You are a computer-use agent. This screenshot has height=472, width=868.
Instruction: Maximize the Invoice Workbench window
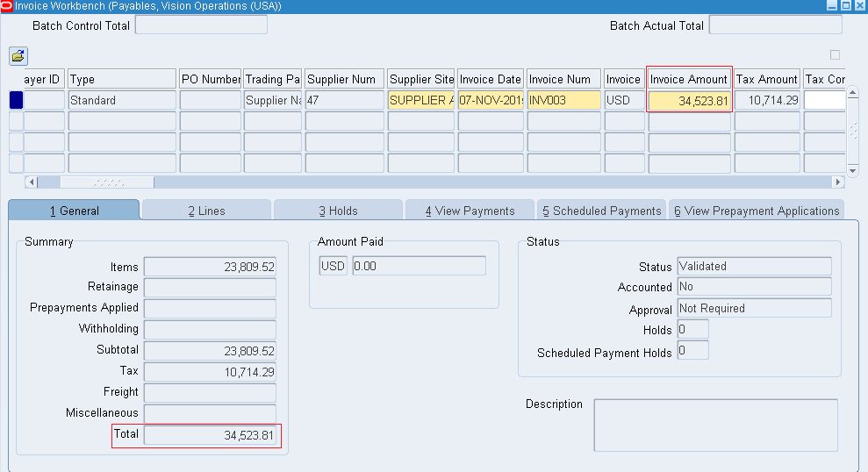click(846, 6)
